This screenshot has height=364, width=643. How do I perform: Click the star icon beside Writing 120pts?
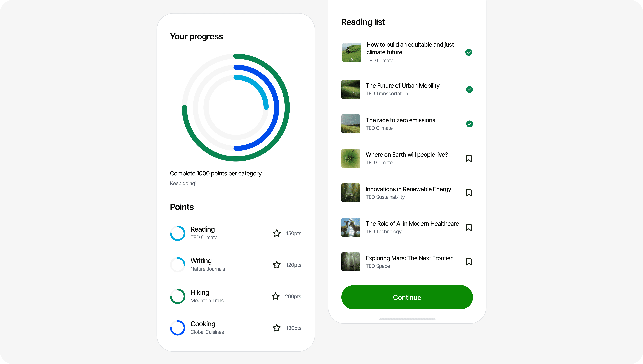tap(277, 265)
